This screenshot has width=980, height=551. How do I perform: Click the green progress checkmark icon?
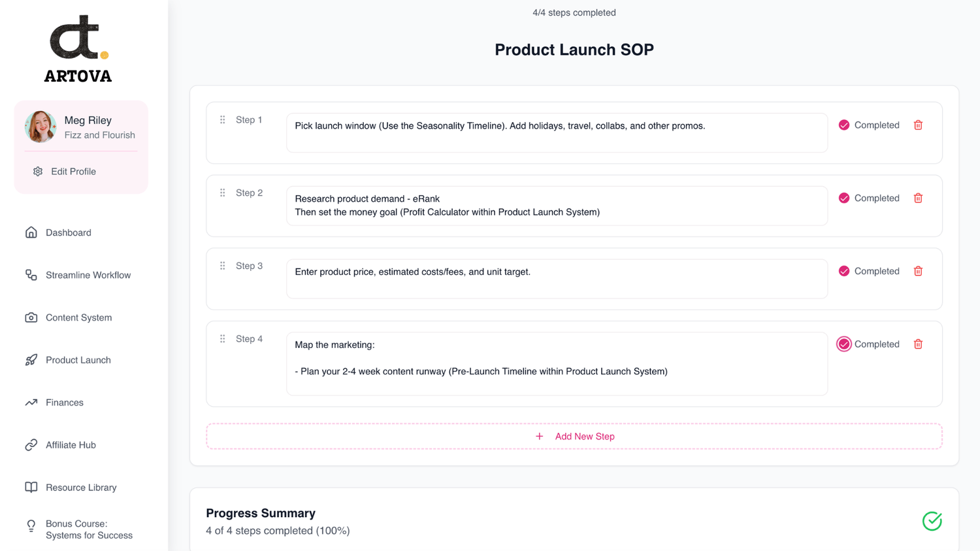[932, 521]
